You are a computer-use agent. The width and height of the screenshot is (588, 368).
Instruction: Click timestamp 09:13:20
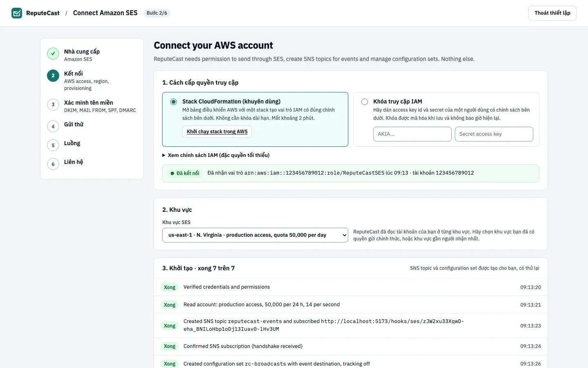coord(530,287)
